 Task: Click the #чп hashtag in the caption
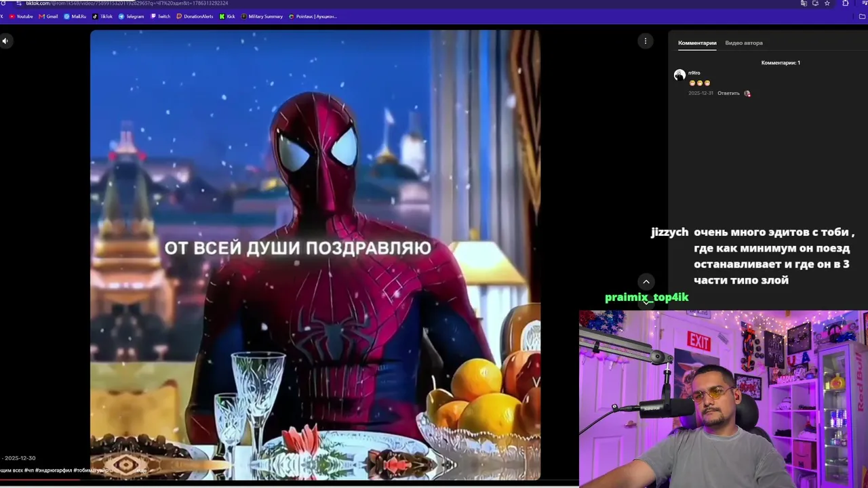[x=29, y=470]
